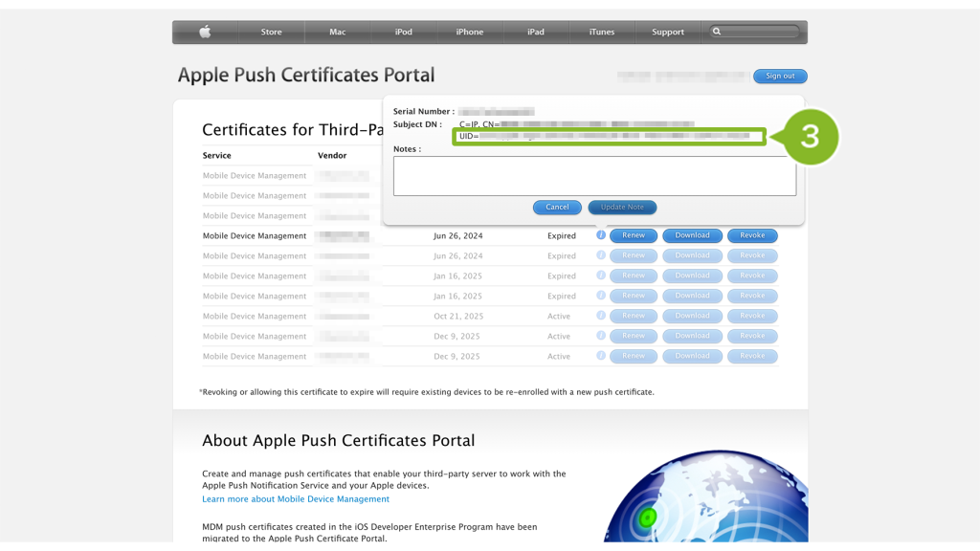Click the search magnifier icon
The height and width of the screenshot is (551, 980).
[717, 32]
